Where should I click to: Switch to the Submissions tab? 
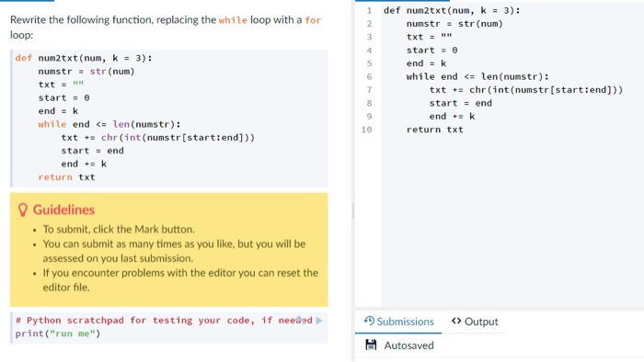pyautogui.click(x=398, y=322)
